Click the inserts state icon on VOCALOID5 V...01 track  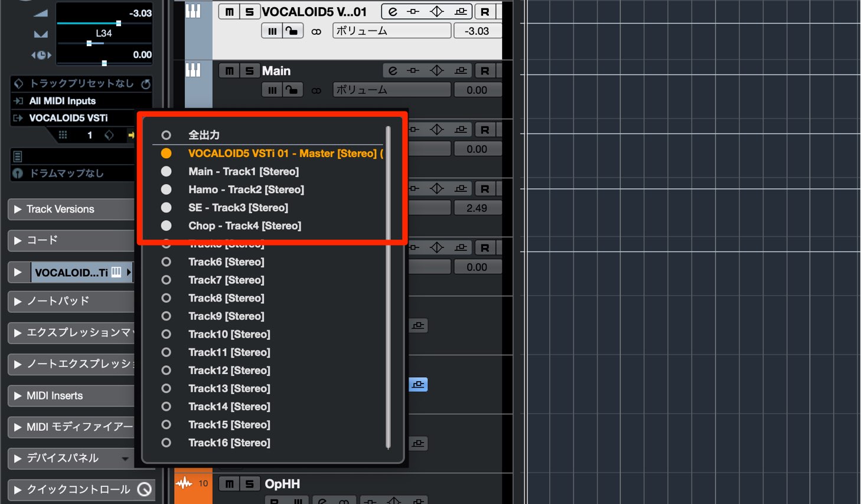click(413, 11)
